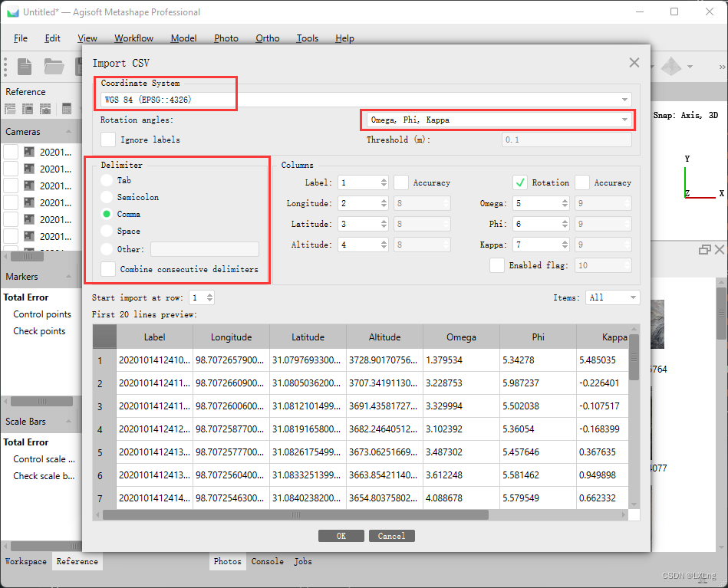Viewport: 728px width, 588px height.
Task: Check the Accuracy box beside Label
Action: pos(401,182)
